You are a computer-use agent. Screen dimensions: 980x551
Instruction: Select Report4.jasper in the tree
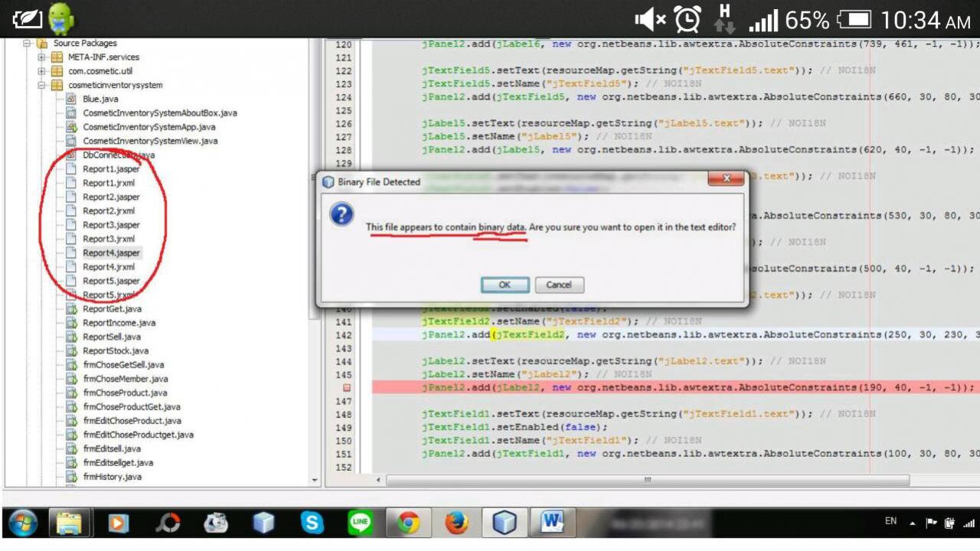tap(111, 253)
